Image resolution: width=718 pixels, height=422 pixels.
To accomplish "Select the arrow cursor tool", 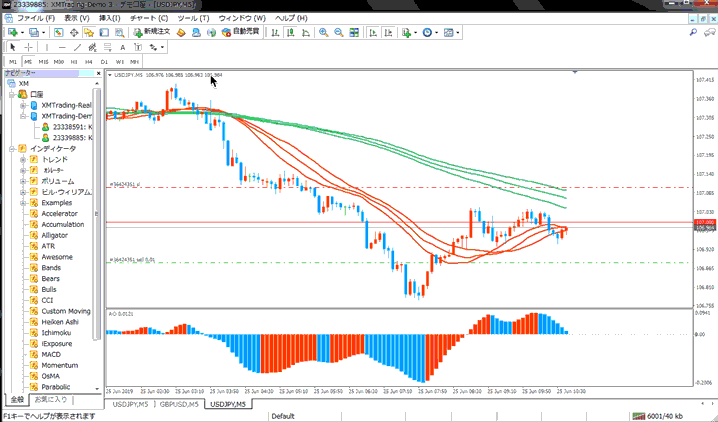I will pyautogui.click(x=13, y=47).
